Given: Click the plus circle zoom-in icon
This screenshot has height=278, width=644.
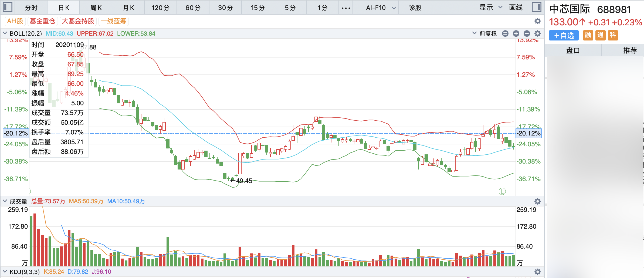Looking at the screenshot, I should pyautogui.click(x=516, y=33).
